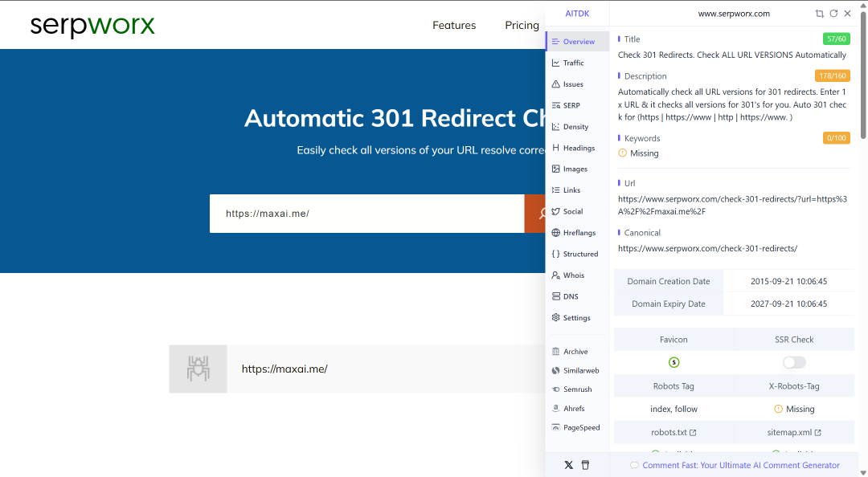Click the Settings gear icon
Image resolution: width=868 pixels, height=477 pixels.
[556, 318]
